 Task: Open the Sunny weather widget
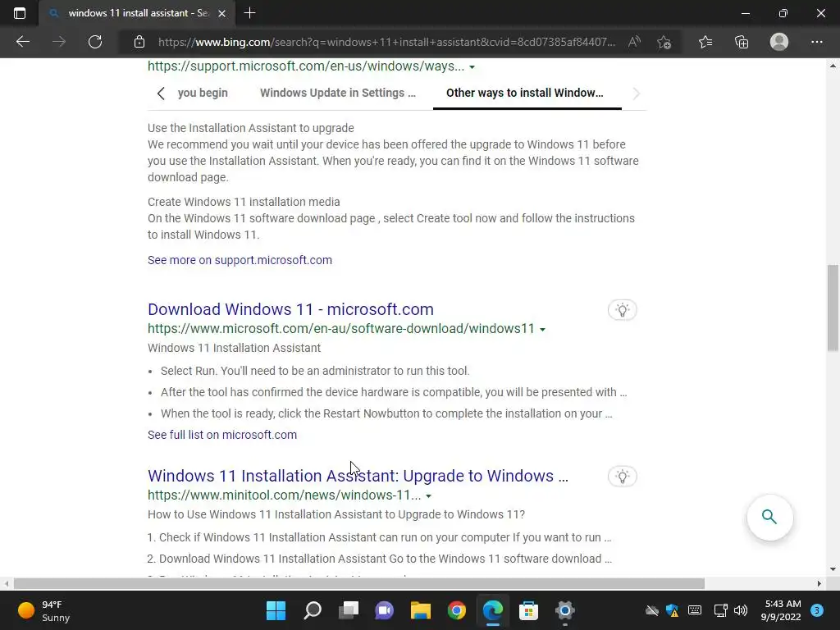point(44,610)
